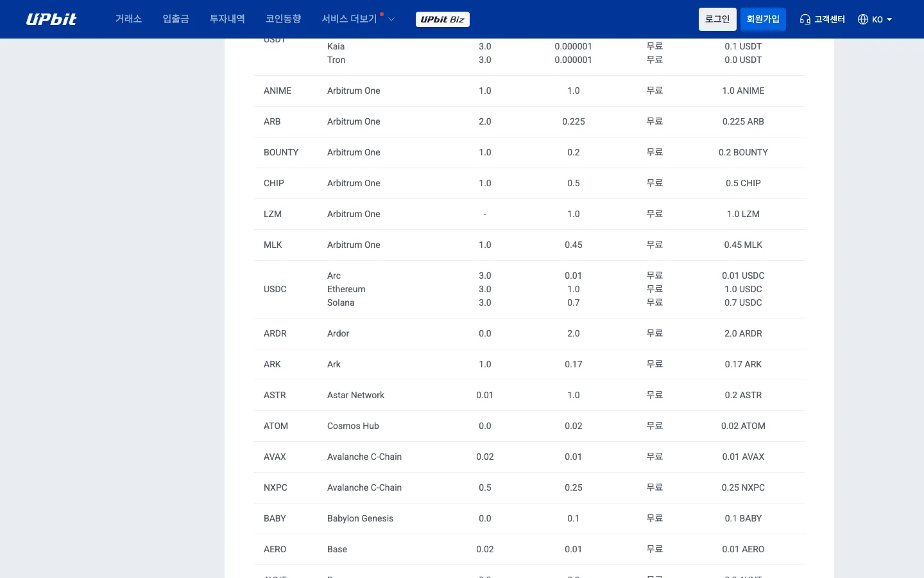Click the Tron network text
The image size is (924, 578).
tap(336, 60)
